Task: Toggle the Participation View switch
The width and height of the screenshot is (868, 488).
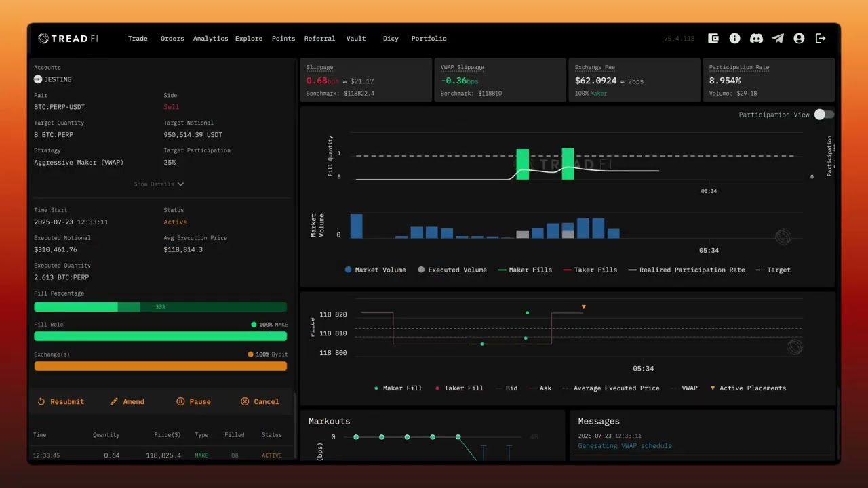Action: [824, 115]
